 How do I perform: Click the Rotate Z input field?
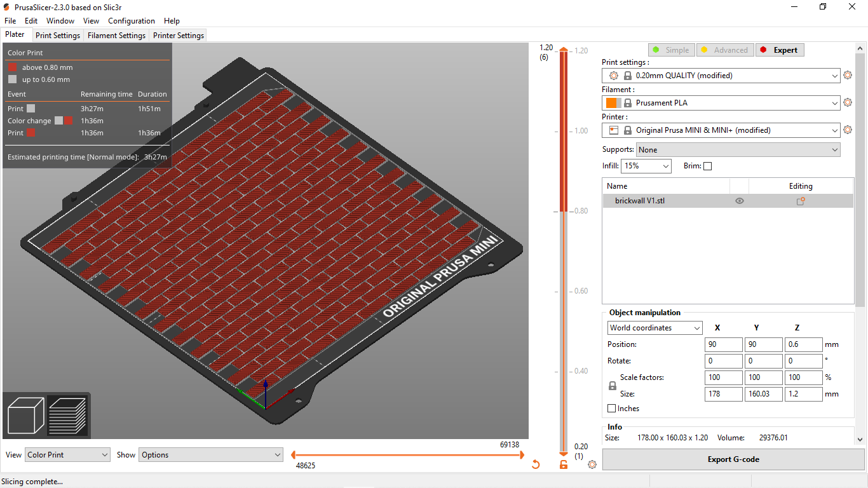tap(804, 361)
